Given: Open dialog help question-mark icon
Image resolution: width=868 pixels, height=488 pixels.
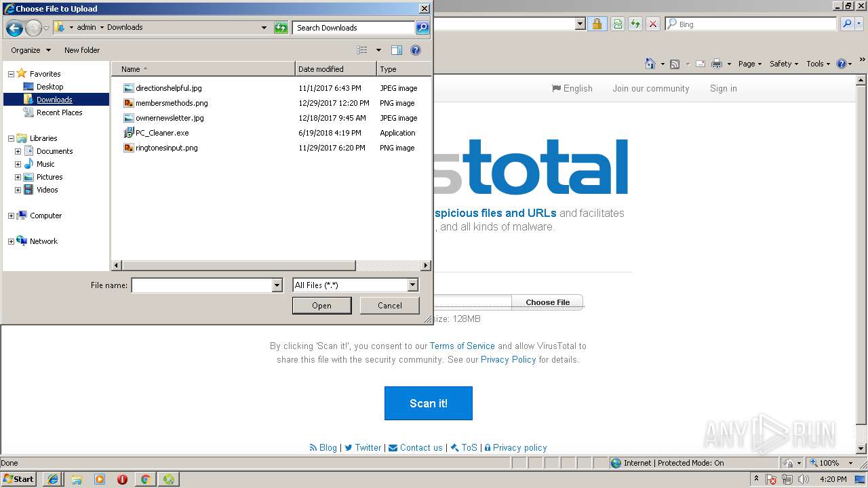Looking at the screenshot, I should click(416, 50).
